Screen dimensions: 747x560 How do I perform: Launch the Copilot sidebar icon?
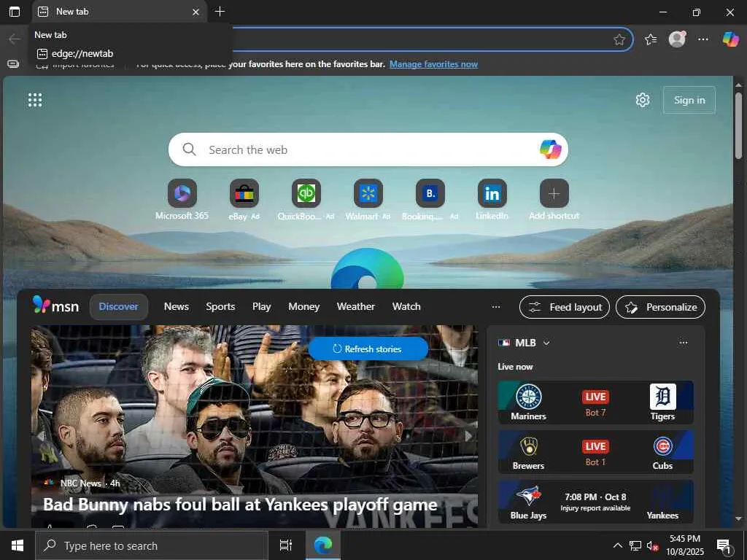(x=730, y=39)
